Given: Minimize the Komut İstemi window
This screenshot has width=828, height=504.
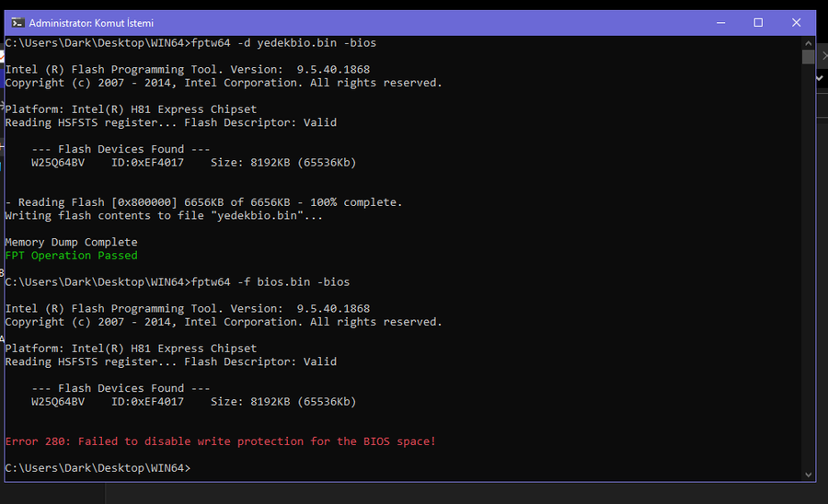Looking at the screenshot, I should click(720, 23).
